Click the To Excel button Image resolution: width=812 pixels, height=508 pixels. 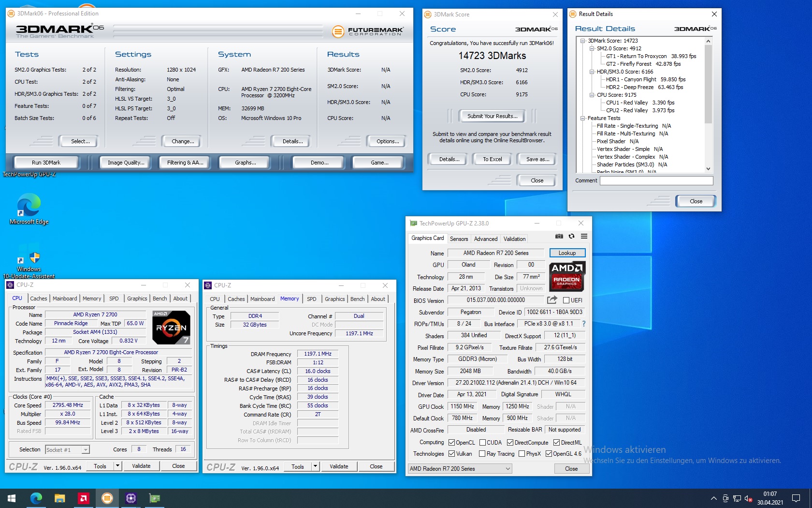coord(493,159)
